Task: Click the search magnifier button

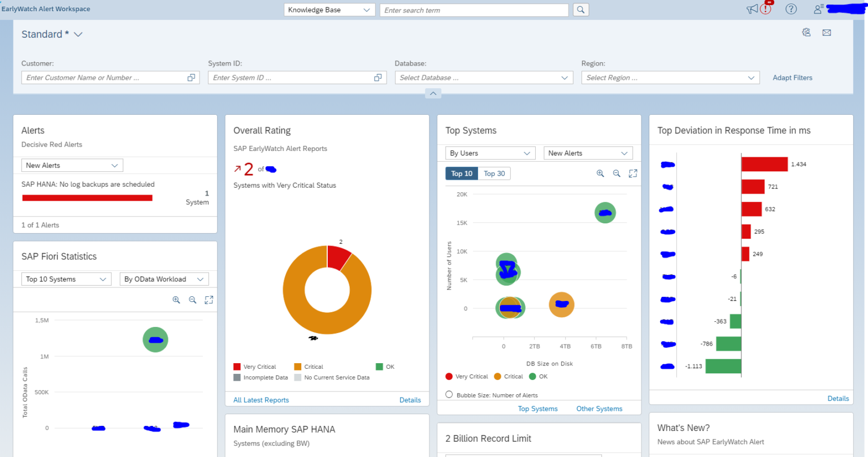Action: [581, 10]
